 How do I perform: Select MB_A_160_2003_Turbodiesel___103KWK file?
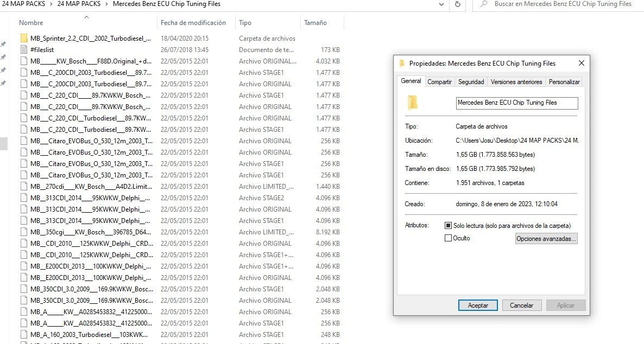[89, 335]
